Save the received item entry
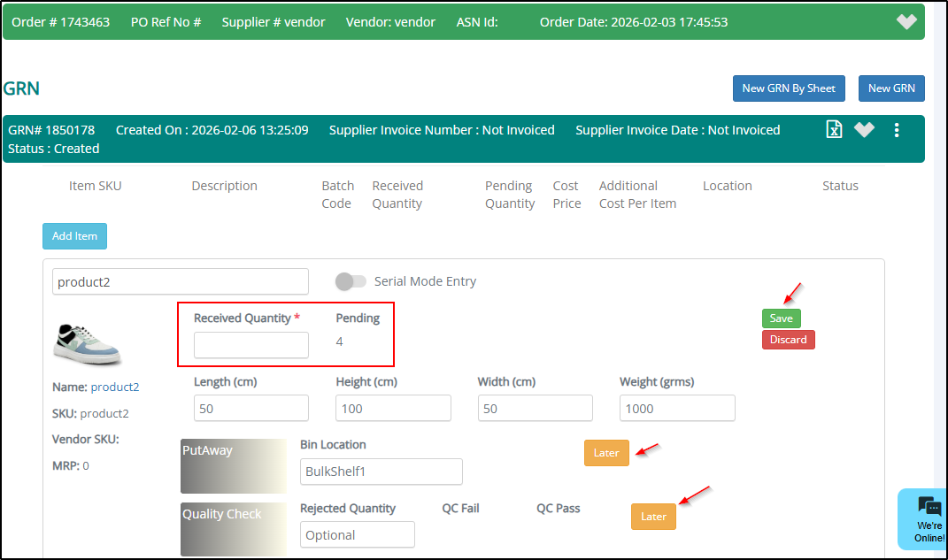The image size is (948, 560). 781,318
